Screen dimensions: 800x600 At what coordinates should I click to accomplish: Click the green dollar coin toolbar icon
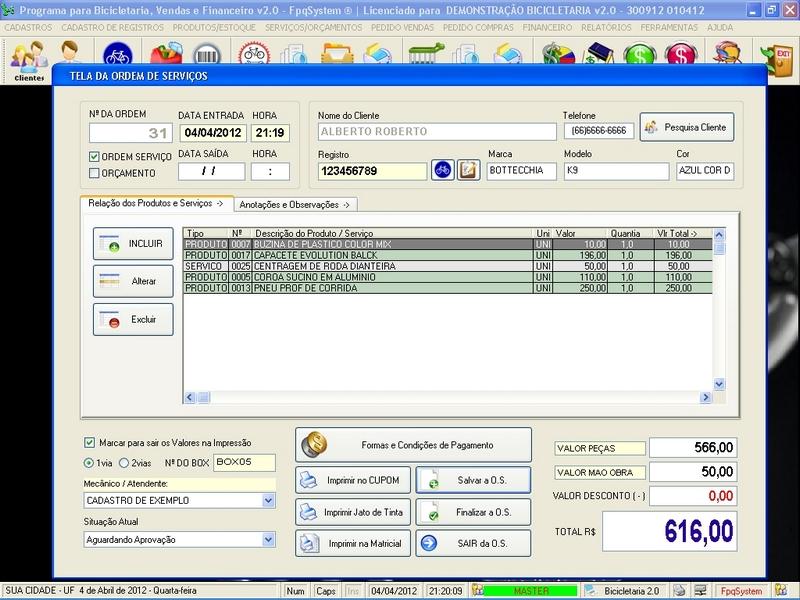pos(638,53)
